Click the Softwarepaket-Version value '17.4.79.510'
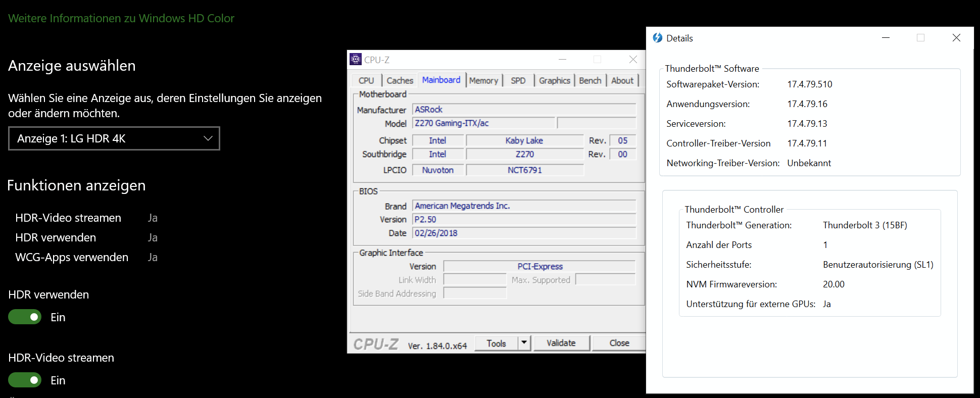 pos(810,84)
